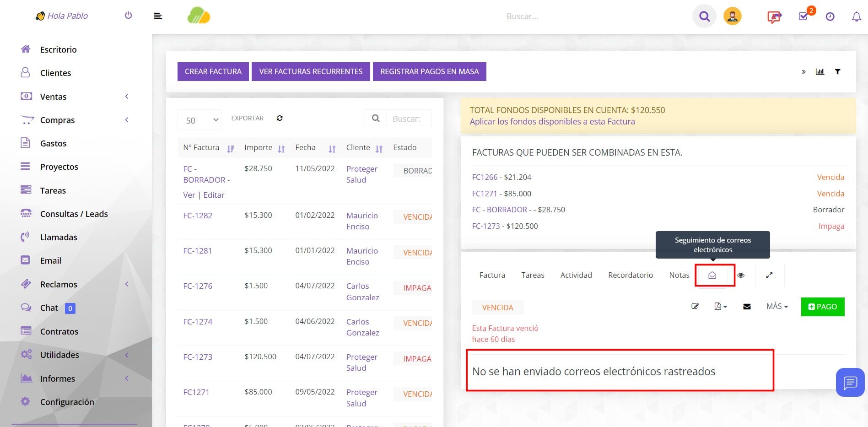Open the floating chat widget button
Viewport: 868px width, 427px height.
(x=850, y=382)
